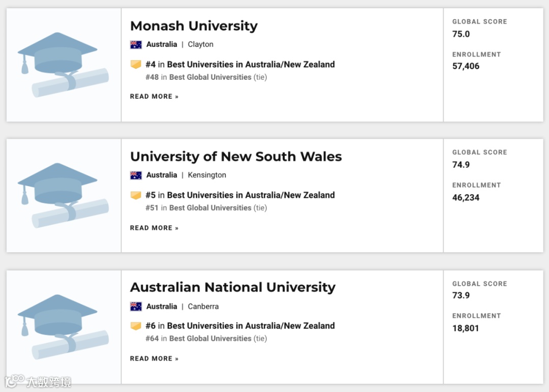
Task: Click the gold badge icon next to #5
Action: 136,195
